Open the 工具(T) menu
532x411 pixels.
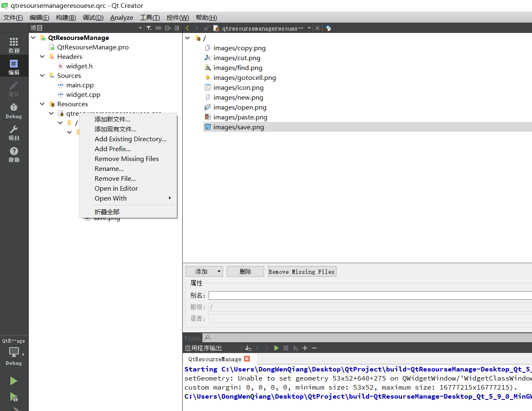(150, 17)
